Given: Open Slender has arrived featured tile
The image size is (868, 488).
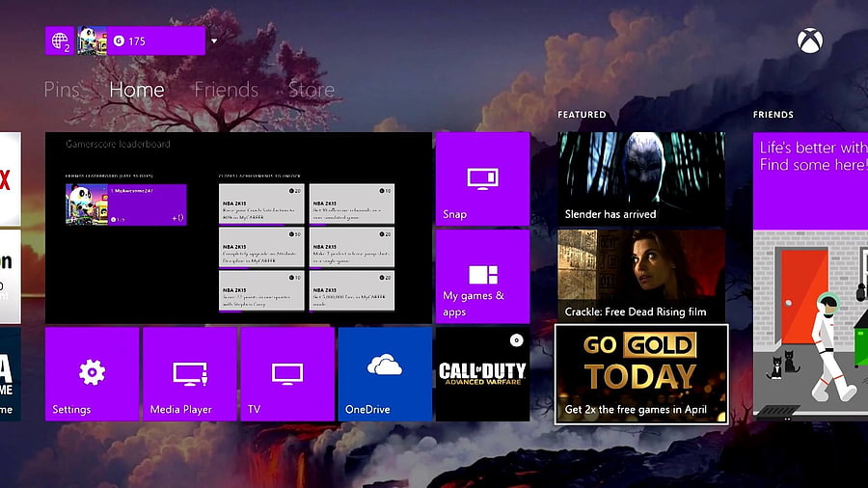Looking at the screenshot, I should 641,178.
